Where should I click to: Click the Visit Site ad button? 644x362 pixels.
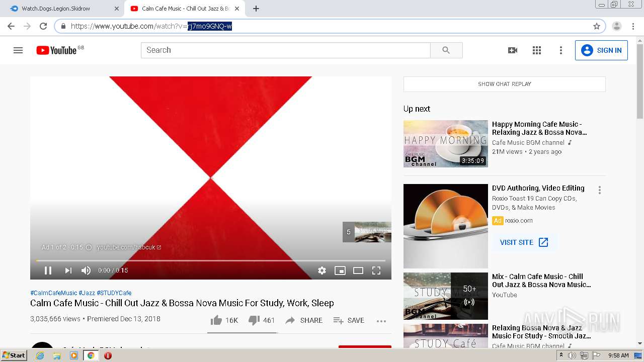(x=524, y=242)
